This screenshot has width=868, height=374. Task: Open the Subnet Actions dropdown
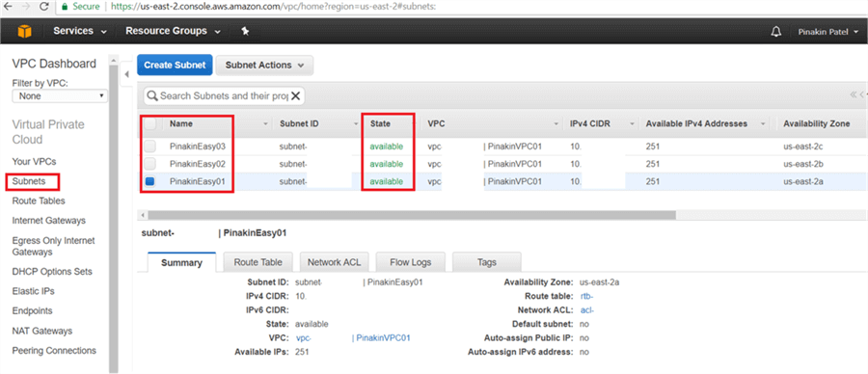pyautogui.click(x=264, y=65)
